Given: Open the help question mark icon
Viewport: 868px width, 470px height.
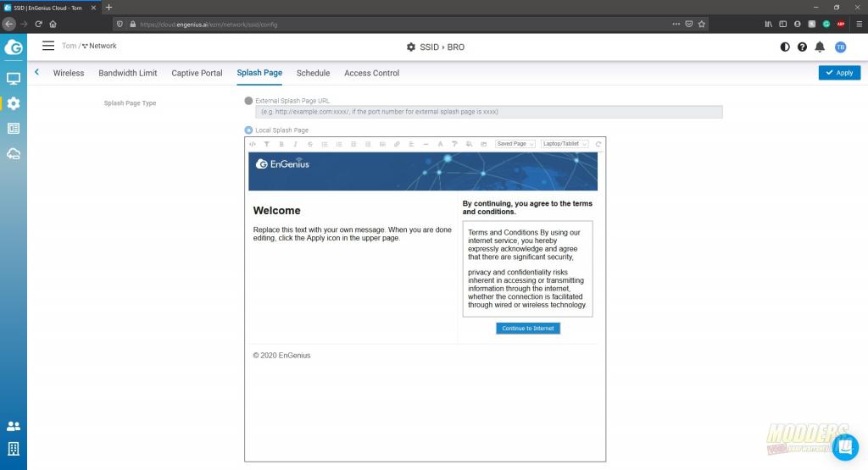Looking at the screenshot, I should (x=802, y=47).
